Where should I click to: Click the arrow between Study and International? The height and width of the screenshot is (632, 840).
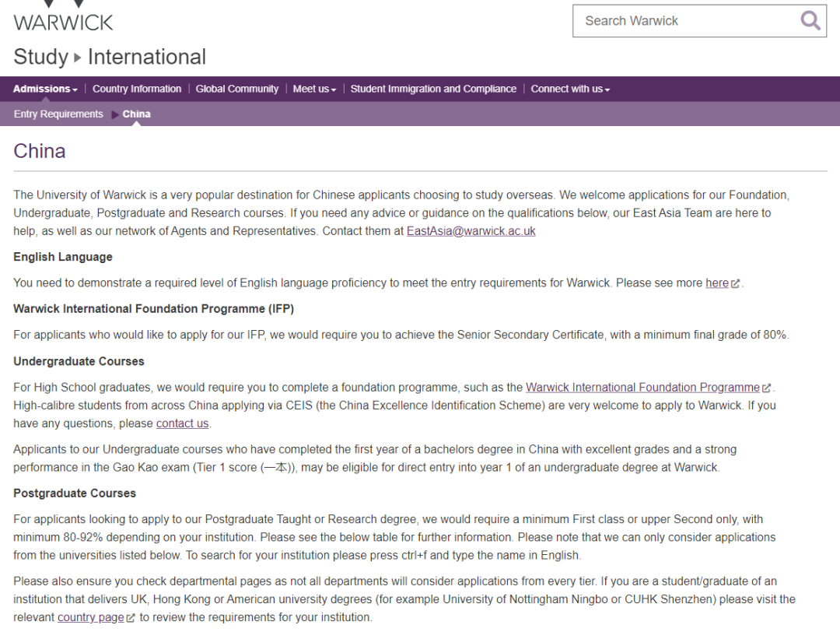click(x=78, y=58)
